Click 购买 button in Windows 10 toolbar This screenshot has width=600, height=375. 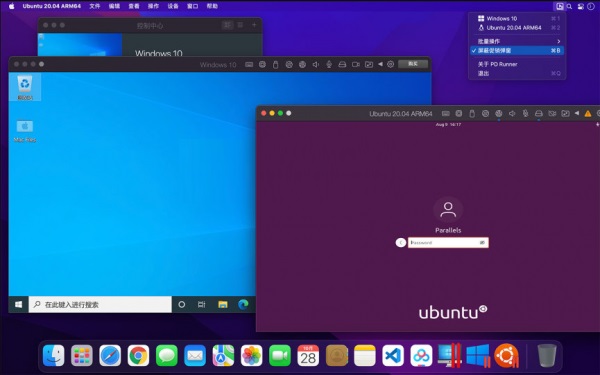[413, 64]
